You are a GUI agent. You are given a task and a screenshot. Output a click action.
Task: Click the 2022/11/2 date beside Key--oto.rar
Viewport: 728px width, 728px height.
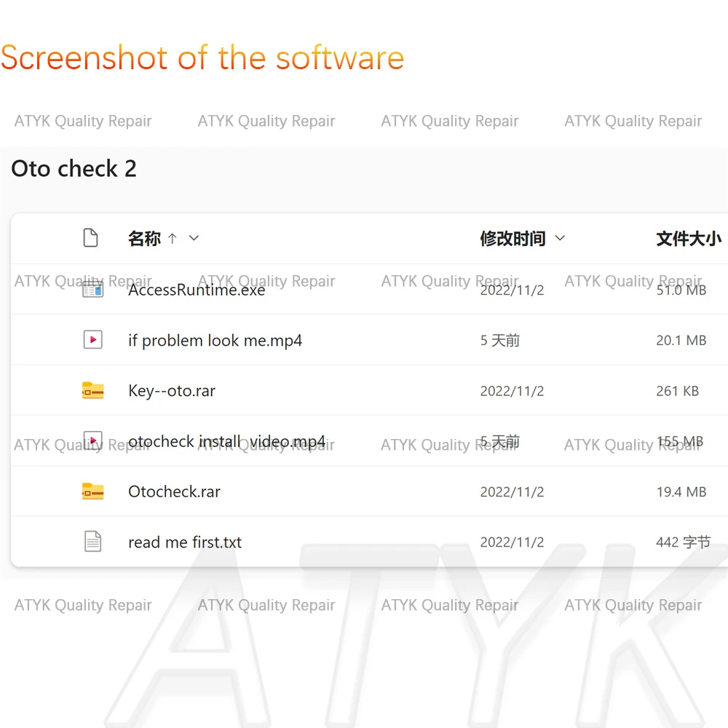point(512,390)
